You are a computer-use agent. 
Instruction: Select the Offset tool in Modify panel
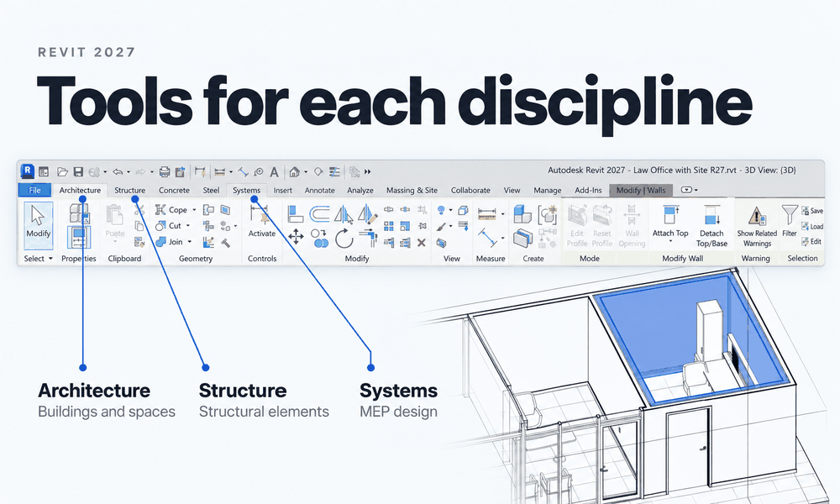pos(319,213)
